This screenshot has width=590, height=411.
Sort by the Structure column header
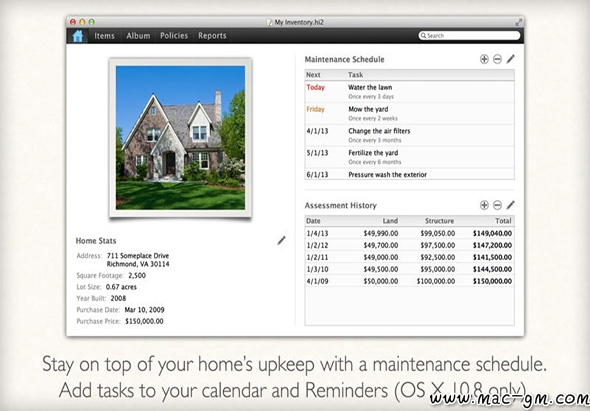pyautogui.click(x=439, y=221)
